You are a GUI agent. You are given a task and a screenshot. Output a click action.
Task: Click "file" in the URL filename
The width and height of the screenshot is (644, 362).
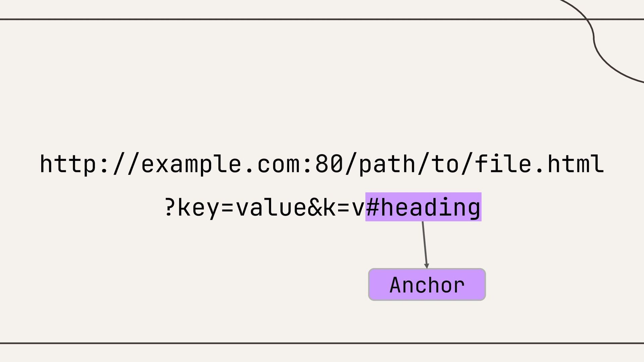coord(503,164)
